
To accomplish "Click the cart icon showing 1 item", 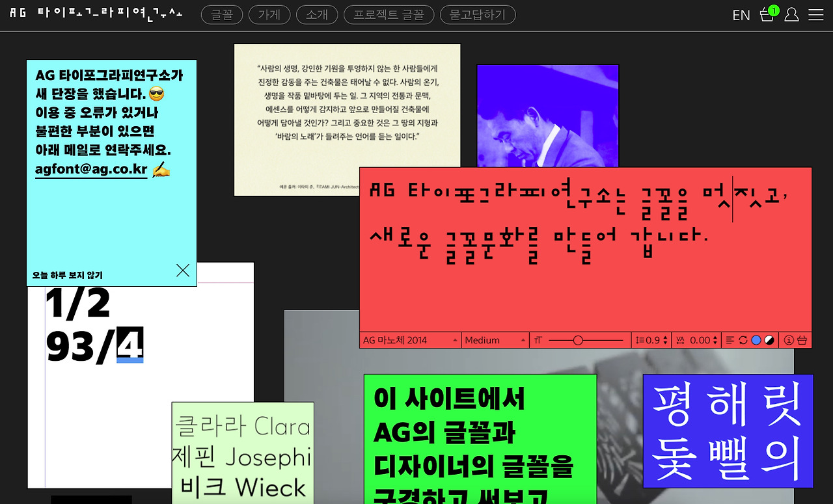I will tap(767, 15).
